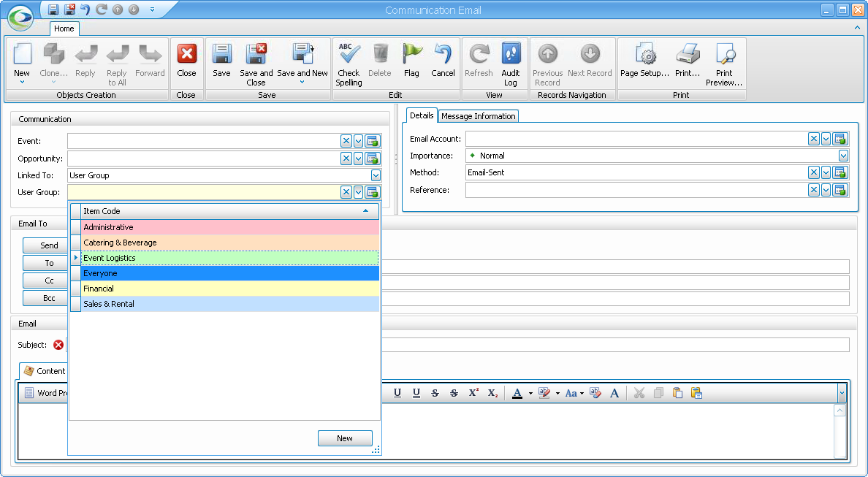Expand the Method dropdown arrow
The width and height of the screenshot is (868, 477).
pyautogui.click(x=826, y=172)
